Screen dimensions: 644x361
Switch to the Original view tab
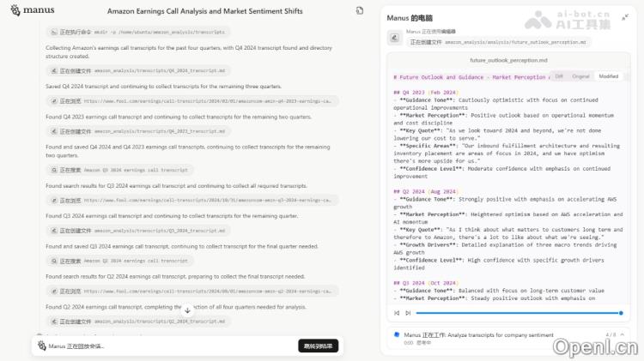coord(580,76)
